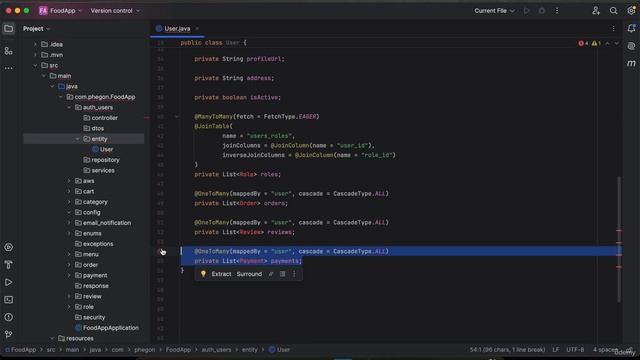Select the dtos package
Screen dimensions: 640x360
pyautogui.click(x=98, y=129)
